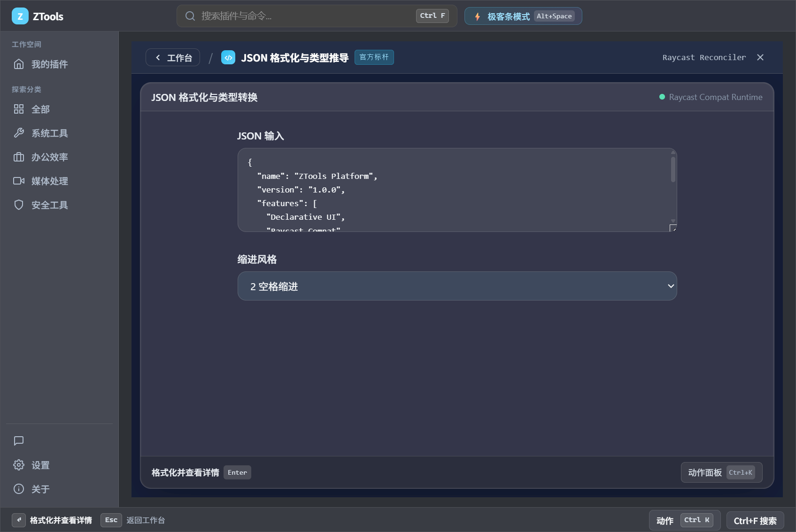Click inside the JSON 输入 text area
Viewport: 796px width, 532px height.
coord(457,190)
